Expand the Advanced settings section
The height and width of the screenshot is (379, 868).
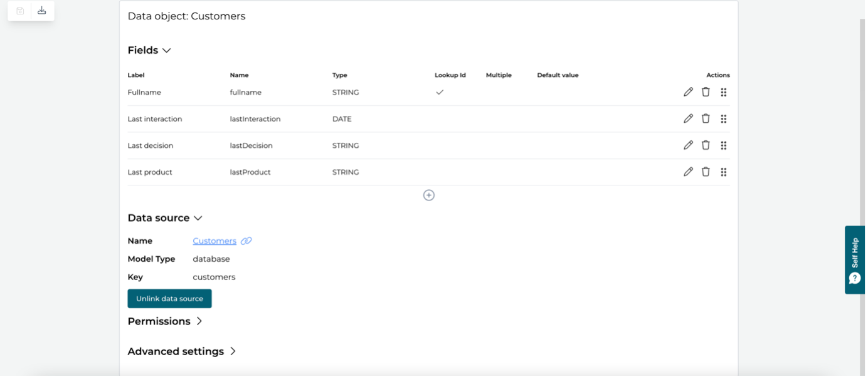233,351
